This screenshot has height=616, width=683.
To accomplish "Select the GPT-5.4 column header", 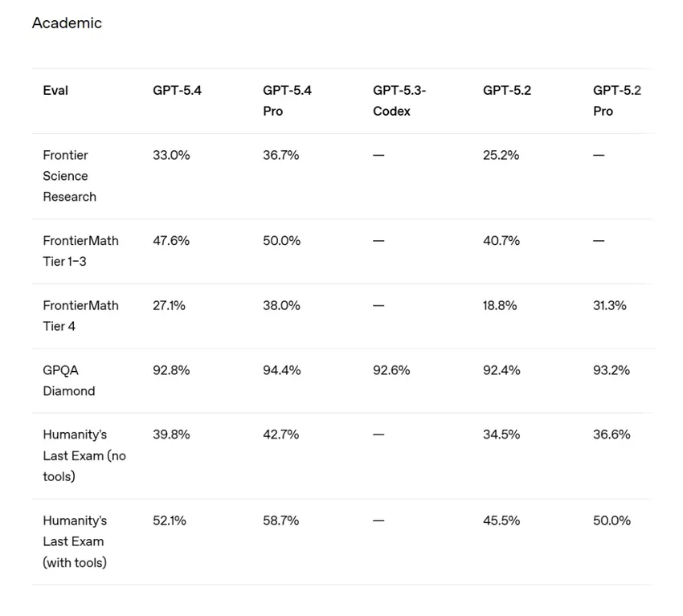I will [177, 91].
